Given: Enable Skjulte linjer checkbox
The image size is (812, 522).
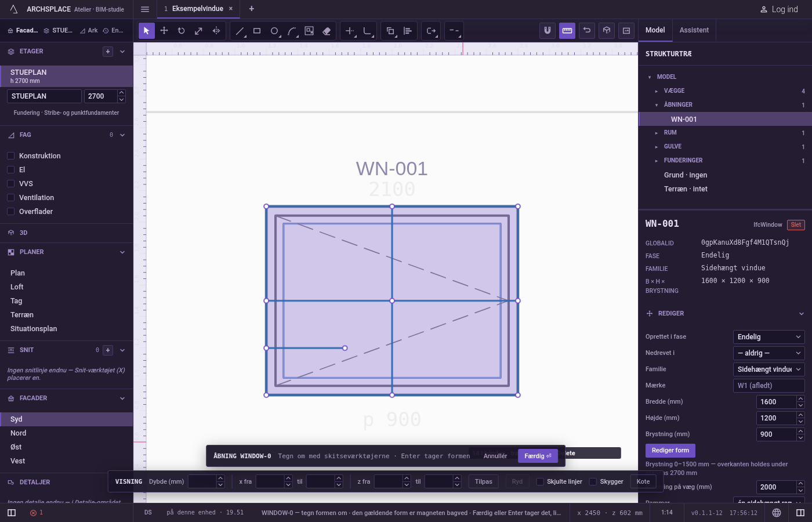Looking at the screenshot, I should 540,481.
